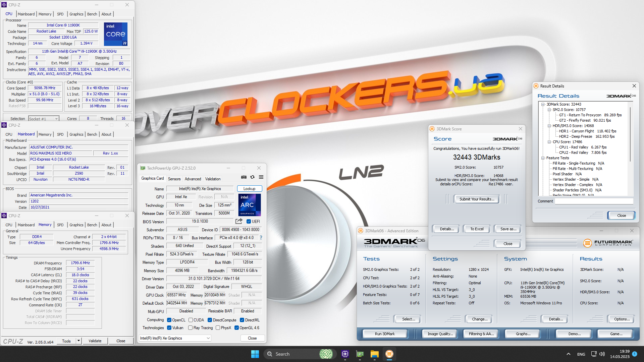Toggle the Vulkan checkbox
Viewport: 644px width, 362px height.
pos(169,328)
